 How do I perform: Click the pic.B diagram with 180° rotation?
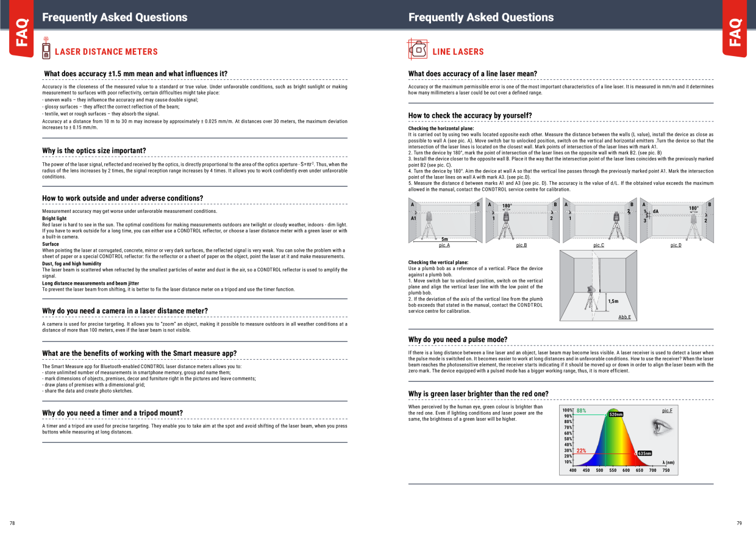(x=522, y=221)
